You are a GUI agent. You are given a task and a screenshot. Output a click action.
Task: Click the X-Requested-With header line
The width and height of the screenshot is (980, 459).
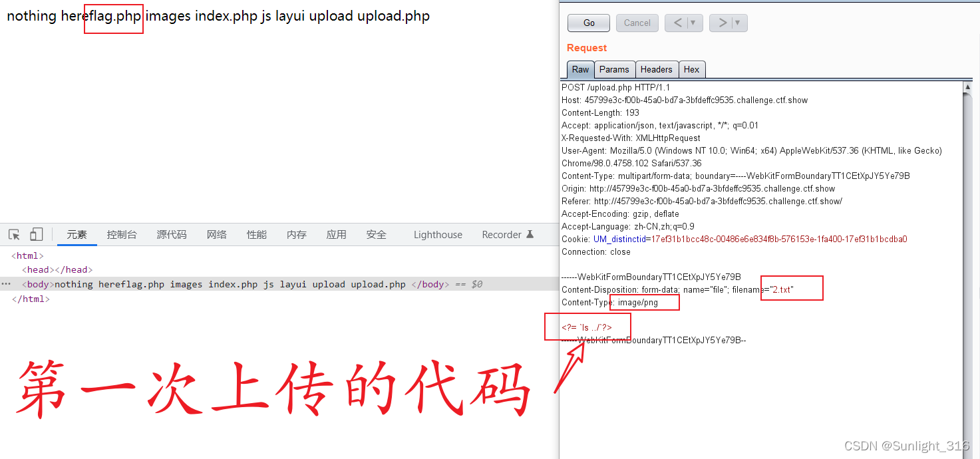631,138
